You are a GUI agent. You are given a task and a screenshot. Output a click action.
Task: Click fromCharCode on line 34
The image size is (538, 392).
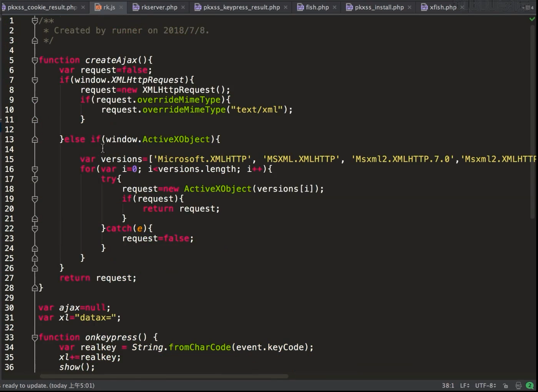(x=200, y=347)
